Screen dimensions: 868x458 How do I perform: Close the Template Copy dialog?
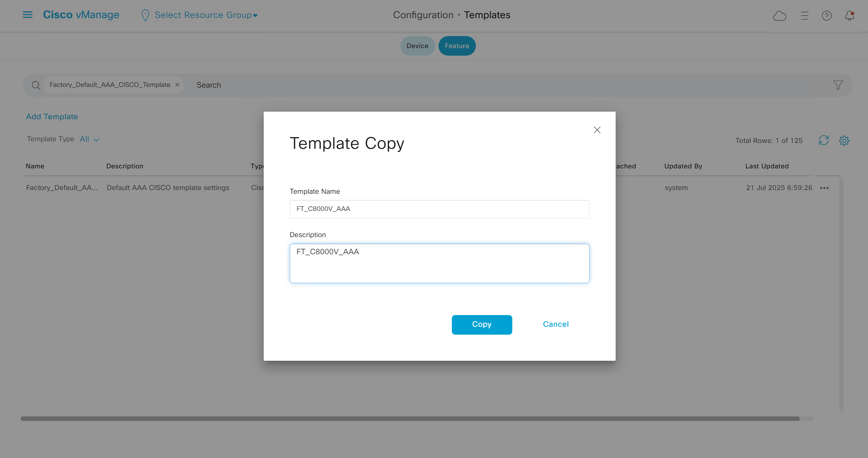pos(597,130)
